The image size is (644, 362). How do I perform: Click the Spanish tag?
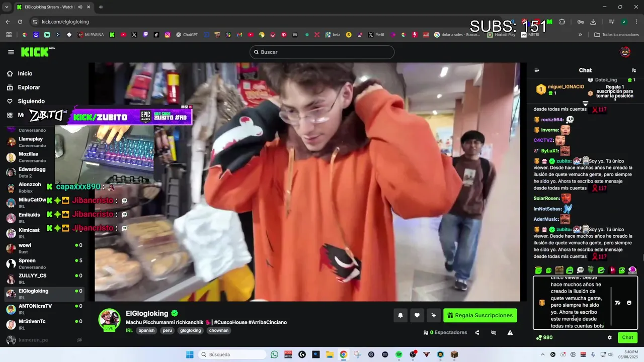146,330
